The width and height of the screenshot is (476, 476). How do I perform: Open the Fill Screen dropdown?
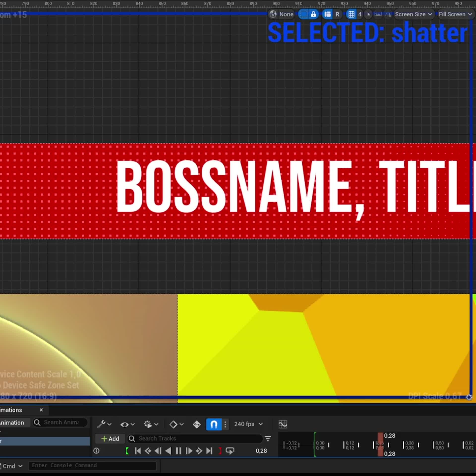455,14
